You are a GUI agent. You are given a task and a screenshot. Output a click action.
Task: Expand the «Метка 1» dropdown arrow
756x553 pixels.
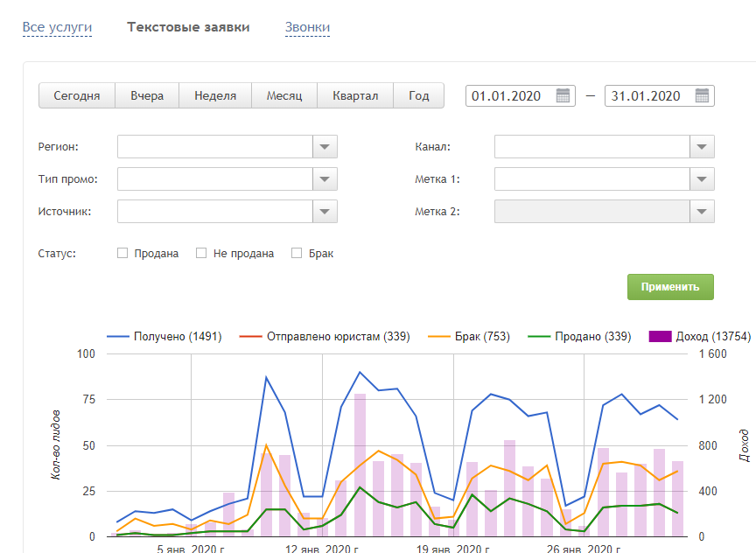point(703,179)
